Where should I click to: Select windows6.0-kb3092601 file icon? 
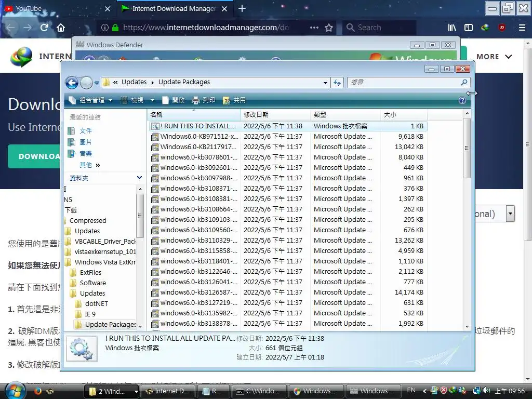pyautogui.click(x=155, y=168)
